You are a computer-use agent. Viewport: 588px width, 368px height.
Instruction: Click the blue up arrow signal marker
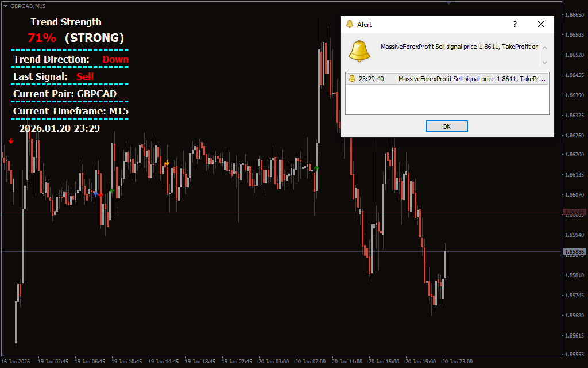pyautogui.click(x=95, y=194)
